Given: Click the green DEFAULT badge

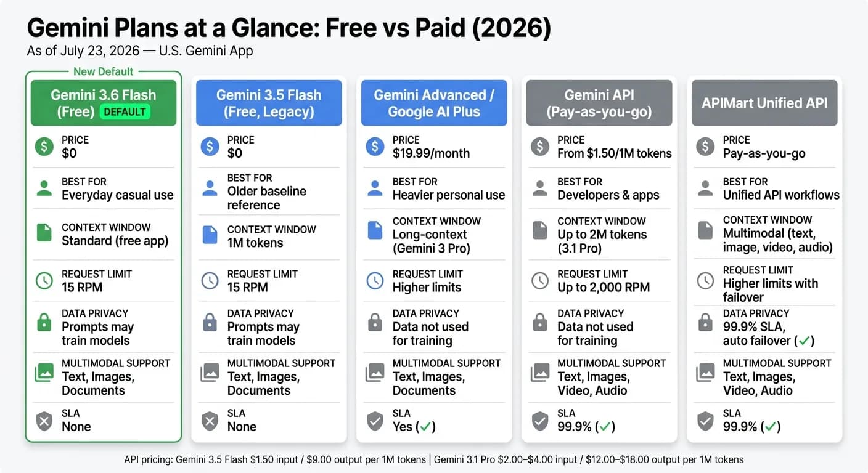Looking at the screenshot, I should click(125, 111).
